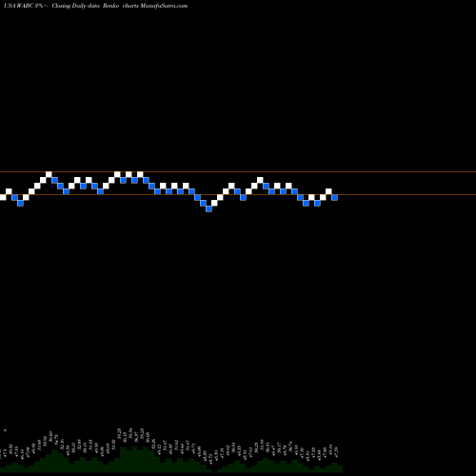Image resolution: width=476 pixels, height=476 pixels.
Task: Click the "MunafaSutra.com" text in the header
Action: (164, 6)
